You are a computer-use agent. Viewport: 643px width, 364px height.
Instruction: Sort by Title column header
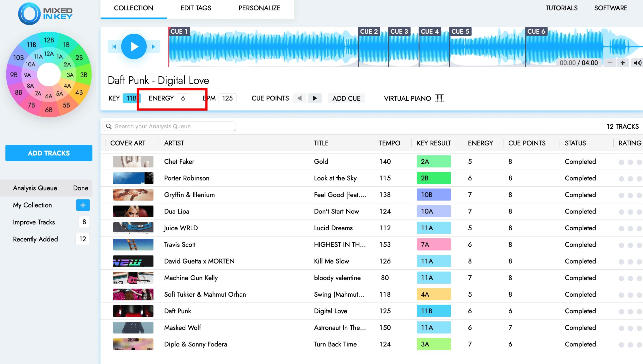pos(321,143)
